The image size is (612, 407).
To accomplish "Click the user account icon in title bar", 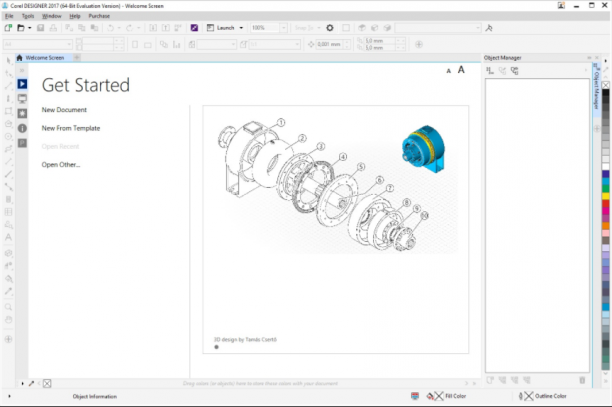I will tap(561, 5).
